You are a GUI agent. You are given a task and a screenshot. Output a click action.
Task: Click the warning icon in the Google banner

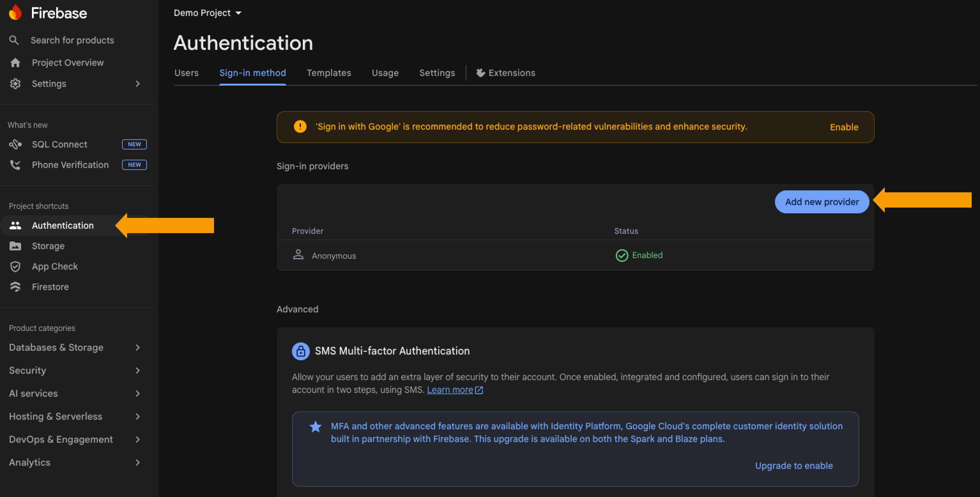pos(300,126)
